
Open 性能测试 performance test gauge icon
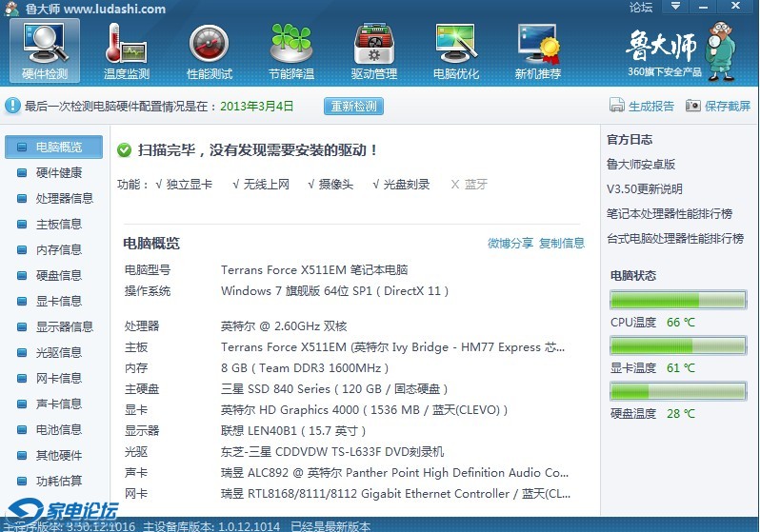[x=210, y=50]
